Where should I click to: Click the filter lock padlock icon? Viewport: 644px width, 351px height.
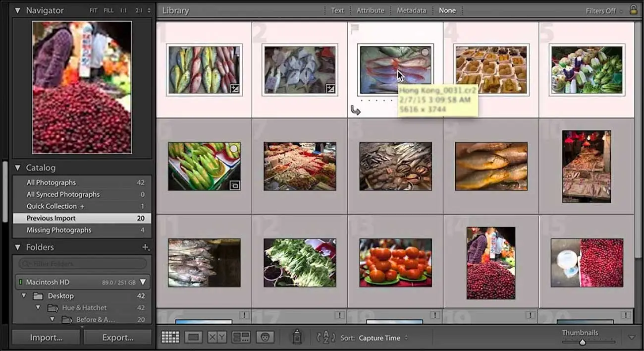633,10
